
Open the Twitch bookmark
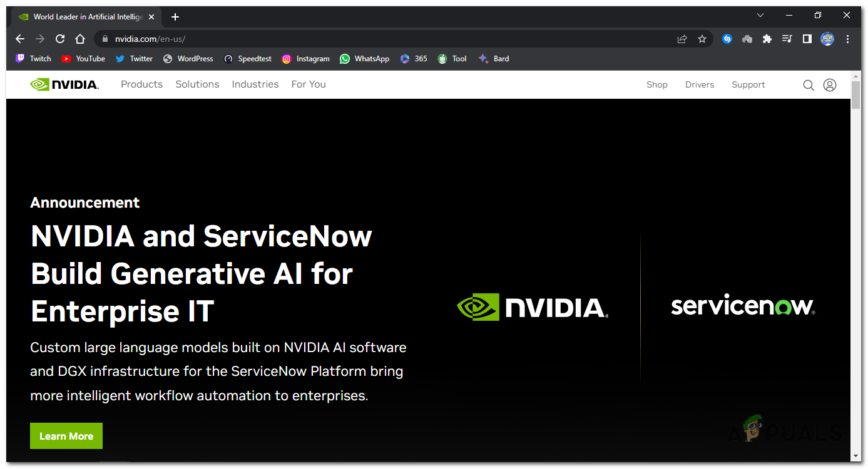point(33,58)
